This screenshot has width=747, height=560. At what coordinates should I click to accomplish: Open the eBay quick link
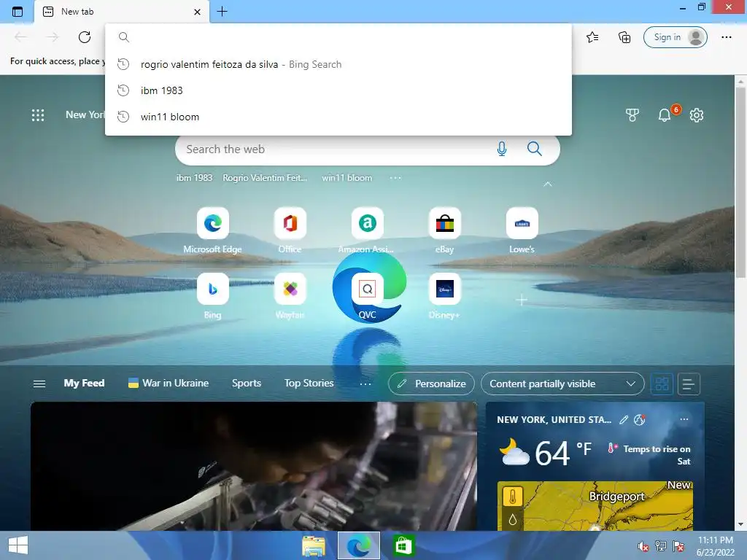coord(444,230)
